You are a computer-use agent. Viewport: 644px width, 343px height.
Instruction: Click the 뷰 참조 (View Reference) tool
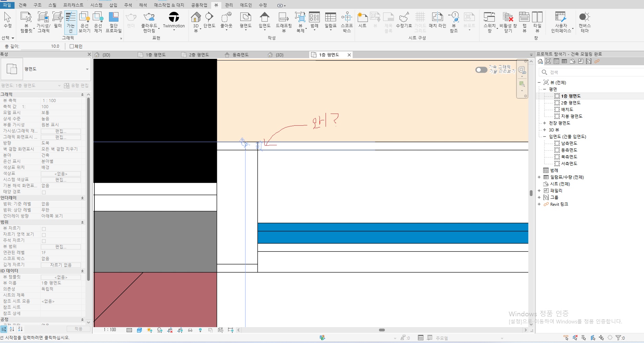pos(454,22)
